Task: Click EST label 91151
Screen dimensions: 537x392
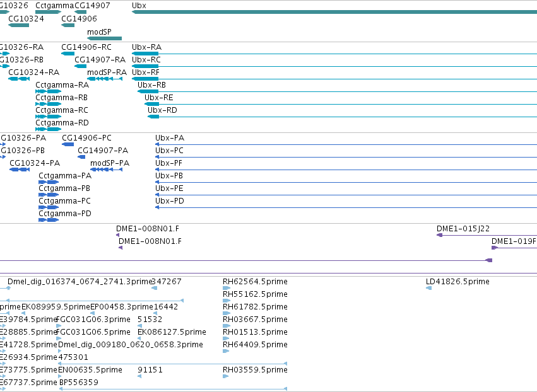Action: [x=150, y=370]
